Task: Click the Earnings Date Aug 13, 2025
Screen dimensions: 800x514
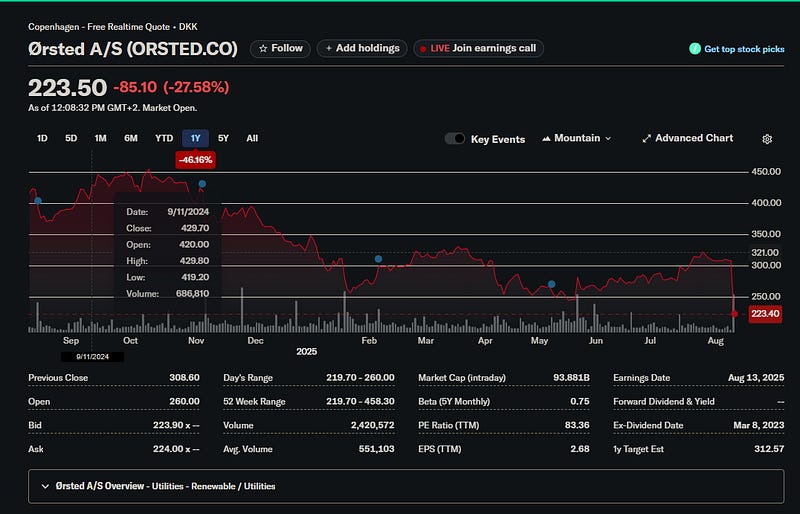Action: (x=756, y=378)
